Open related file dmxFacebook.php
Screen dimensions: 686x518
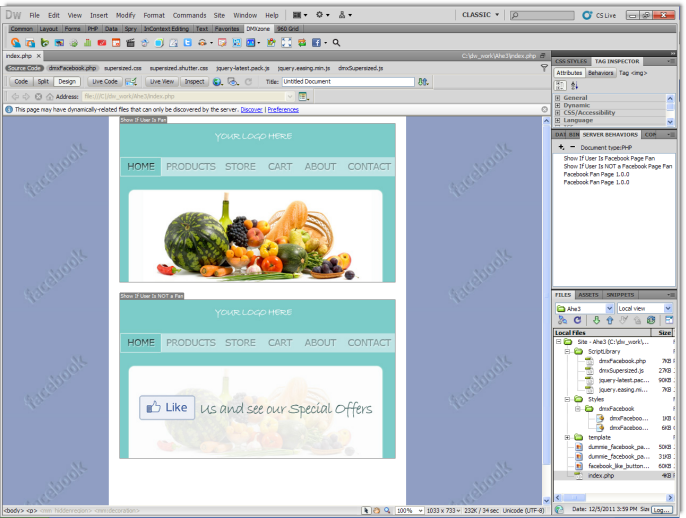(73, 68)
